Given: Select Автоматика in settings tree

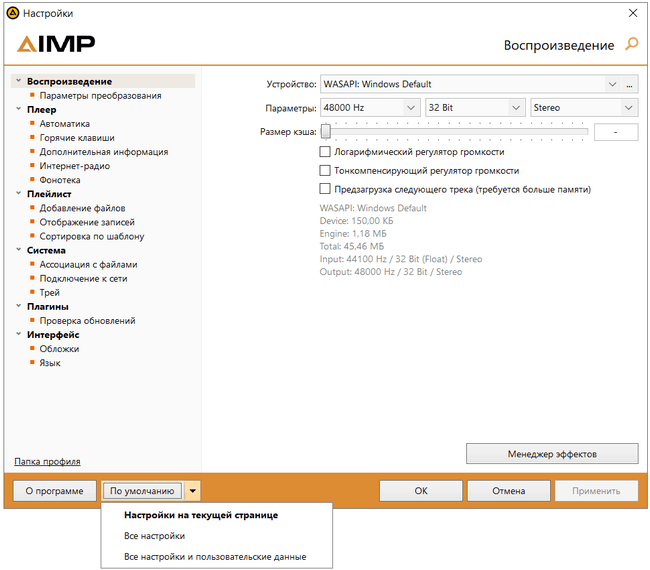Looking at the screenshot, I should [x=64, y=124].
